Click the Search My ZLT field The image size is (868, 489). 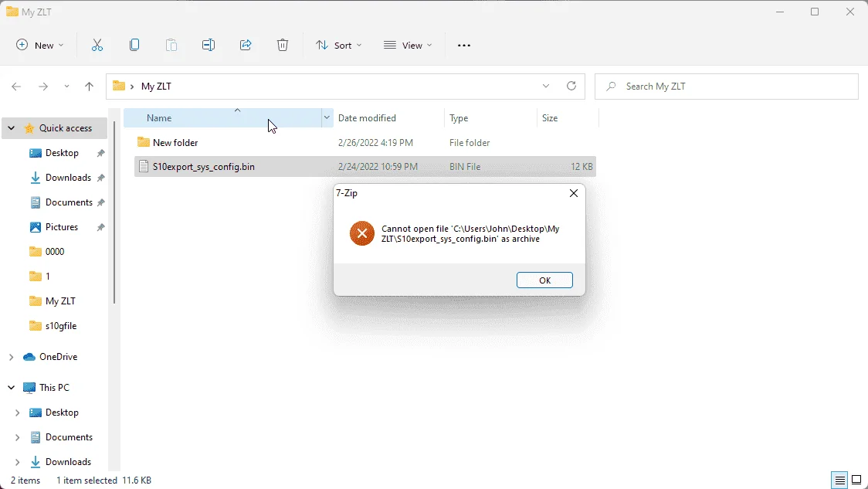(726, 87)
